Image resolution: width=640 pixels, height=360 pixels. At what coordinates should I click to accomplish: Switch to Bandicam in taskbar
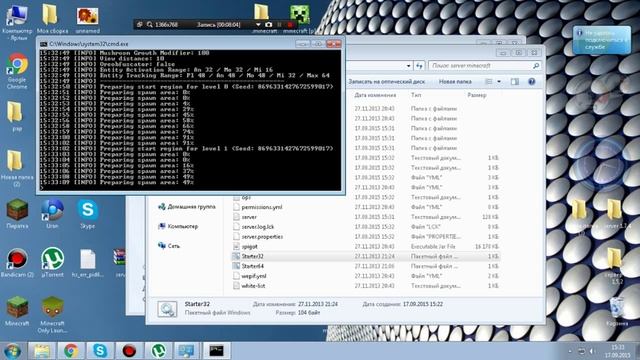[x=129, y=351]
